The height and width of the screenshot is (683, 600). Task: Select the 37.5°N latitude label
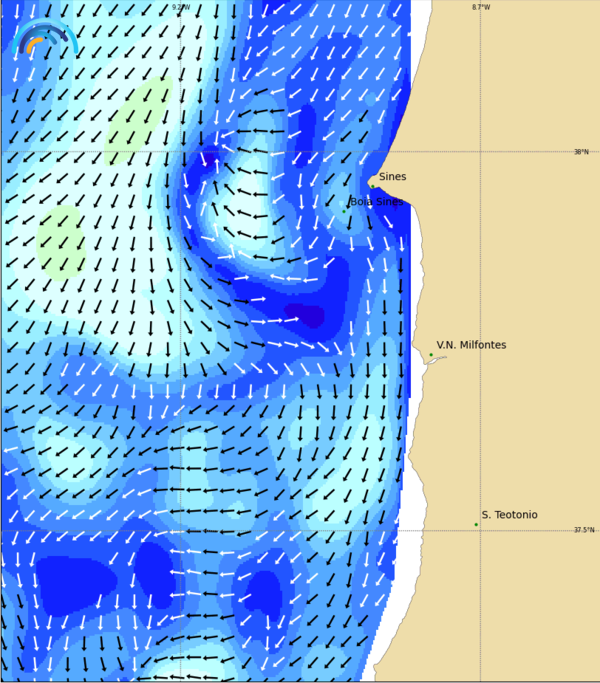583,530
